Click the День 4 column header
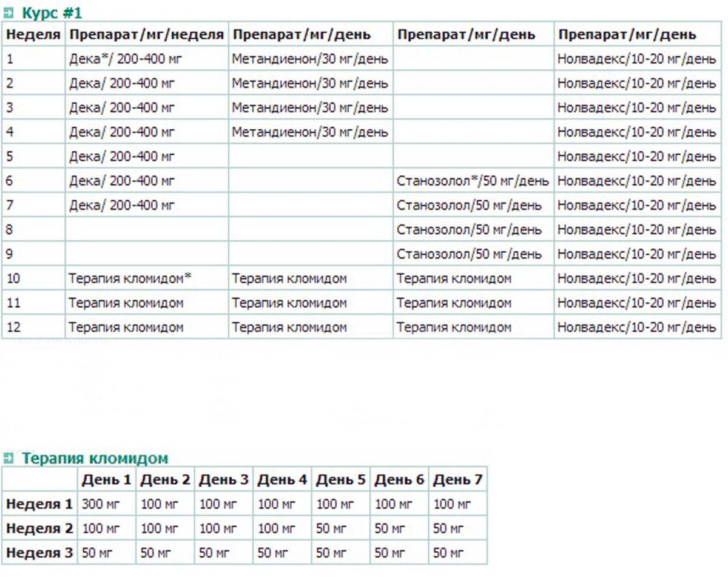Screen dimensions: 728x577 pyautogui.click(x=282, y=480)
